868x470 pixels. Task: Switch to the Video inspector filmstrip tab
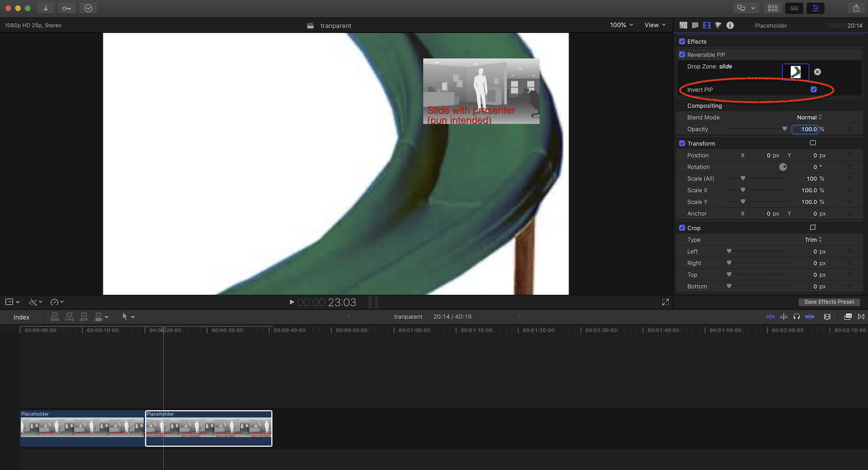[706, 25]
